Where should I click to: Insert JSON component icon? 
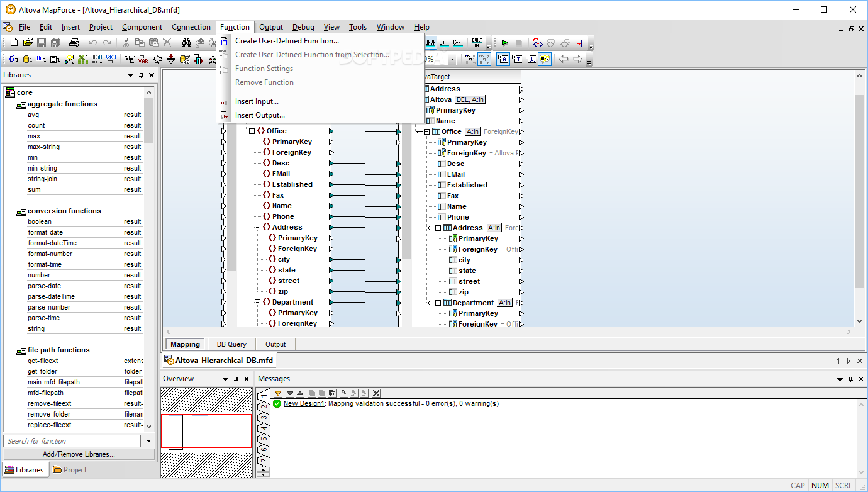pyautogui.click(x=111, y=59)
